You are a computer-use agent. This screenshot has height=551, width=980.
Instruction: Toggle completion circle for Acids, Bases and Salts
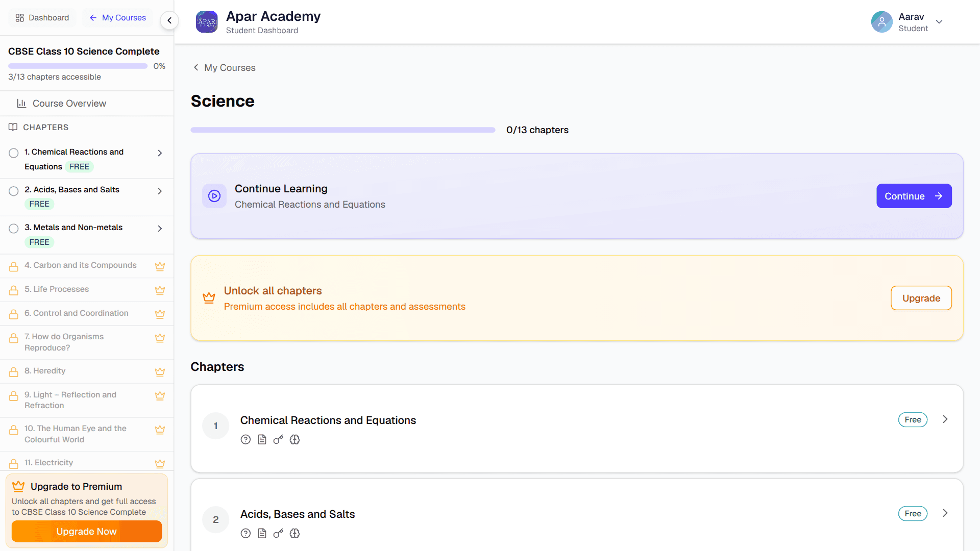pyautogui.click(x=14, y=191)
